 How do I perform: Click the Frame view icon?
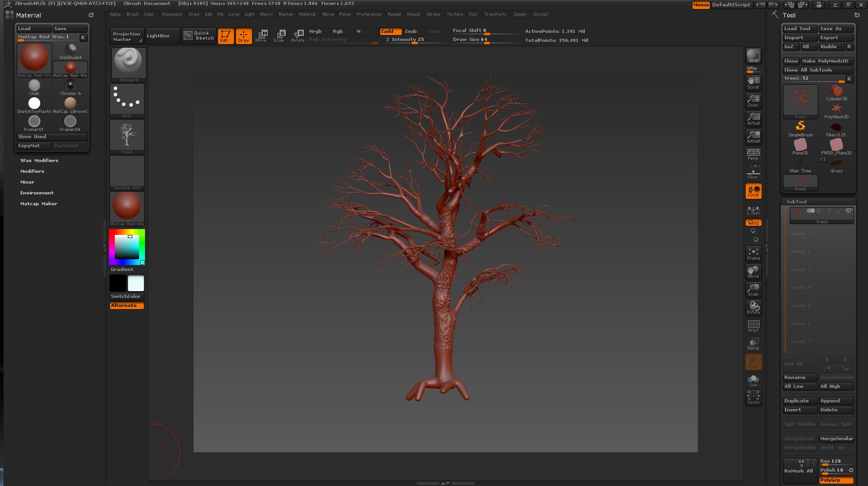(753, 254)
